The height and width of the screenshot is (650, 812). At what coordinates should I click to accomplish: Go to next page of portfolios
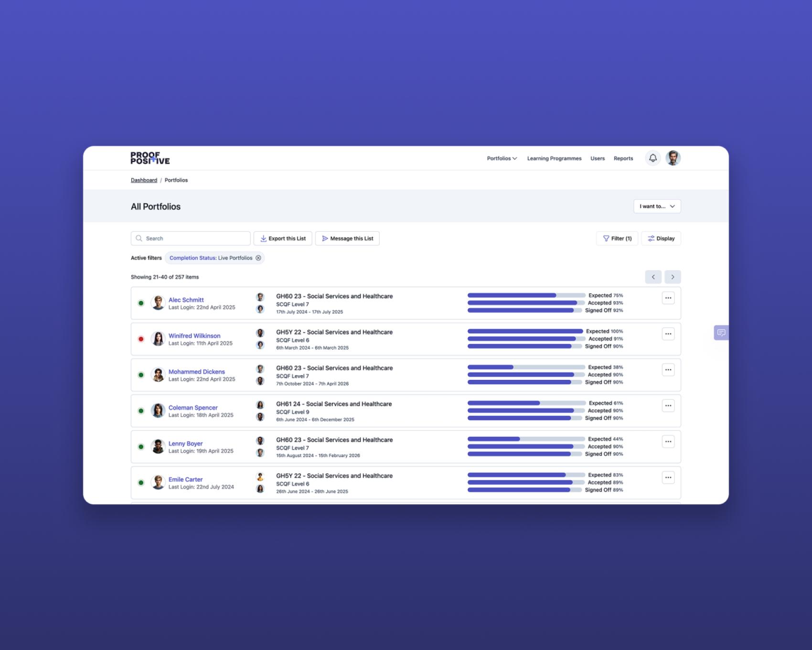[x=673, y=277]
